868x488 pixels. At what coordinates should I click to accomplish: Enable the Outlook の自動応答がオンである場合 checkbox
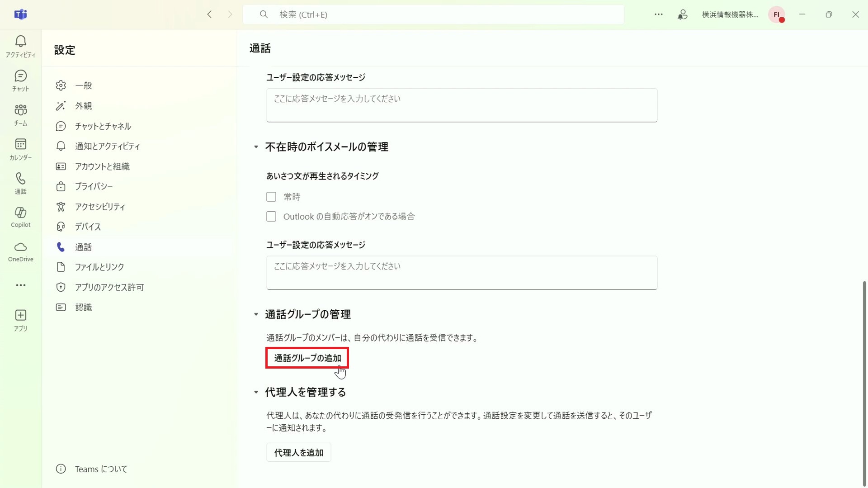coord(271,217)
